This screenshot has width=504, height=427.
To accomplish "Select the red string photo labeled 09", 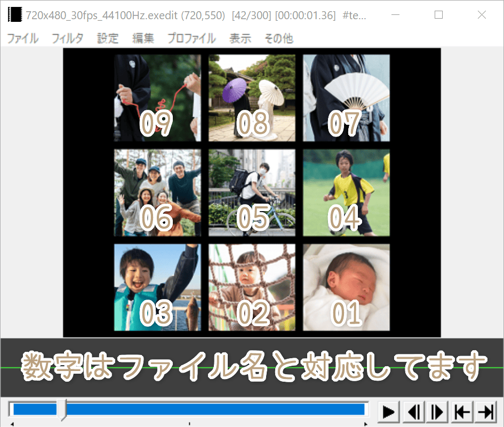I will [x=157, y=97].
